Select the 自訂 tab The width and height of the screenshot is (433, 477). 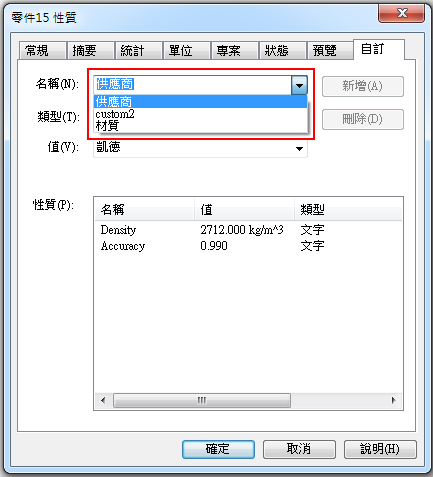(379, 49)
